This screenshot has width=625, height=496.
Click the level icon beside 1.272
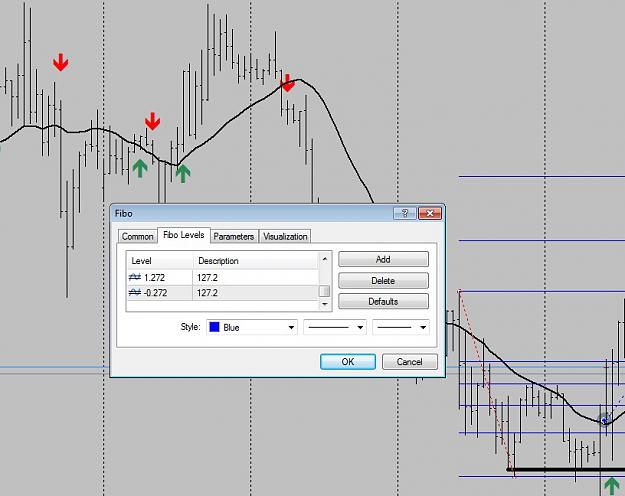(135, 277)
